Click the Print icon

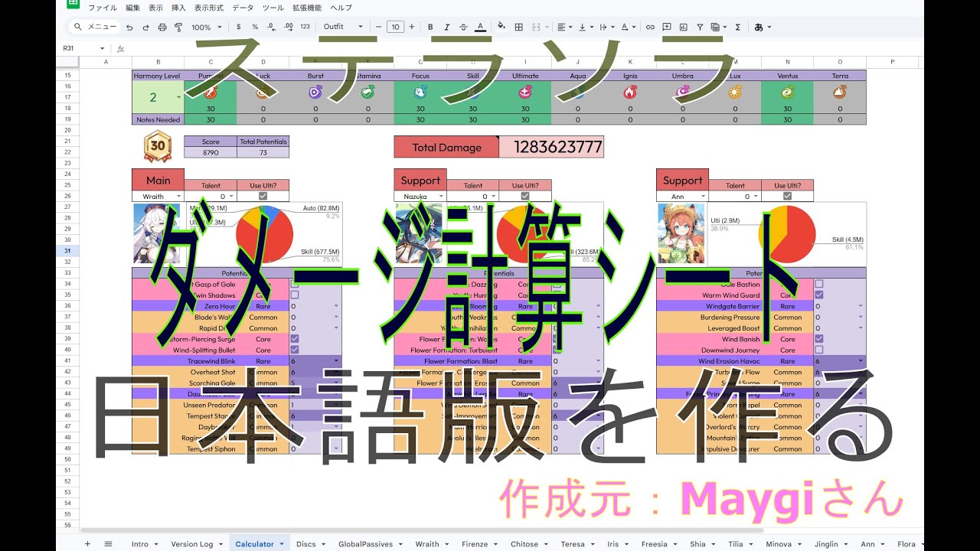162,27
